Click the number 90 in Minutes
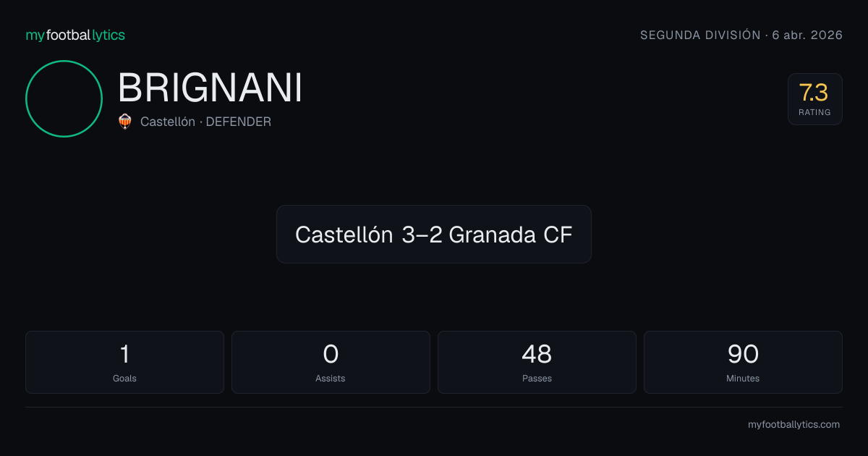Image resolution: width=868 pixels, height=456 pixels. pos(743,354)
